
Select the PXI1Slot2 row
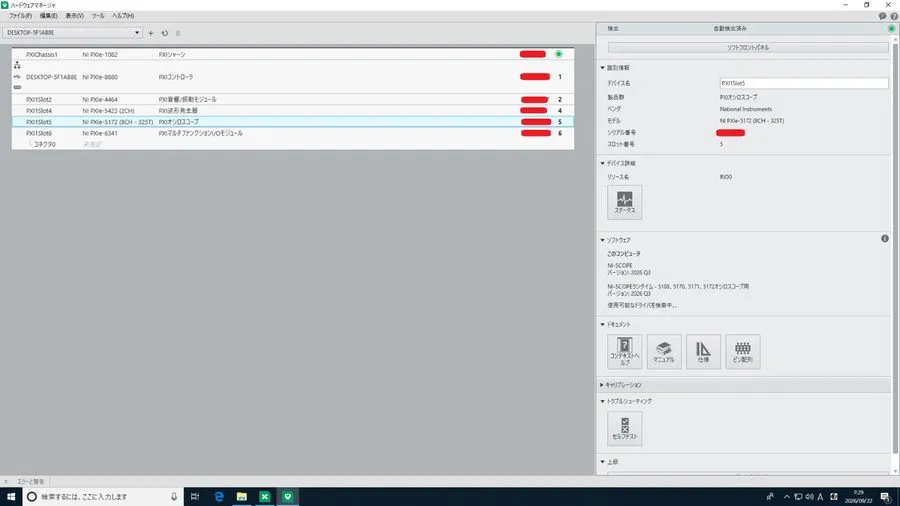[x=293, y=99]
